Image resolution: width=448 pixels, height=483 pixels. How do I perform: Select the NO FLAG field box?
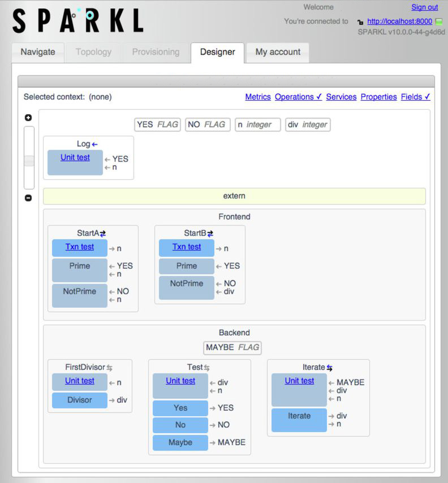tap(208, 125)
